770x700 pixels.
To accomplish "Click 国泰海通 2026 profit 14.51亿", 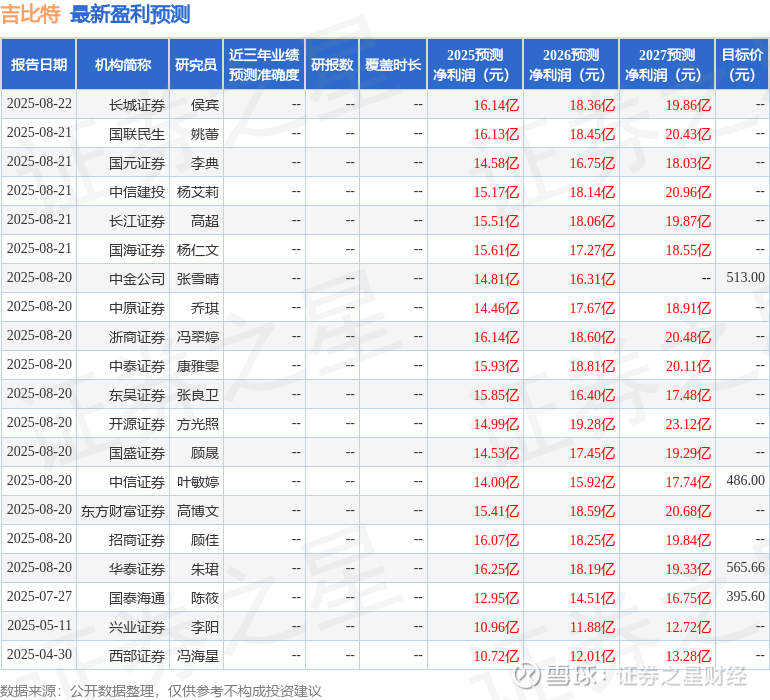I will coord(592,598).
